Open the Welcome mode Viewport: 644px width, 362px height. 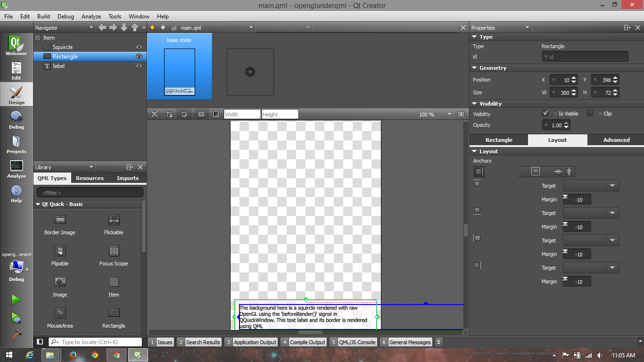pyautogui.click(x=17, y=46)
